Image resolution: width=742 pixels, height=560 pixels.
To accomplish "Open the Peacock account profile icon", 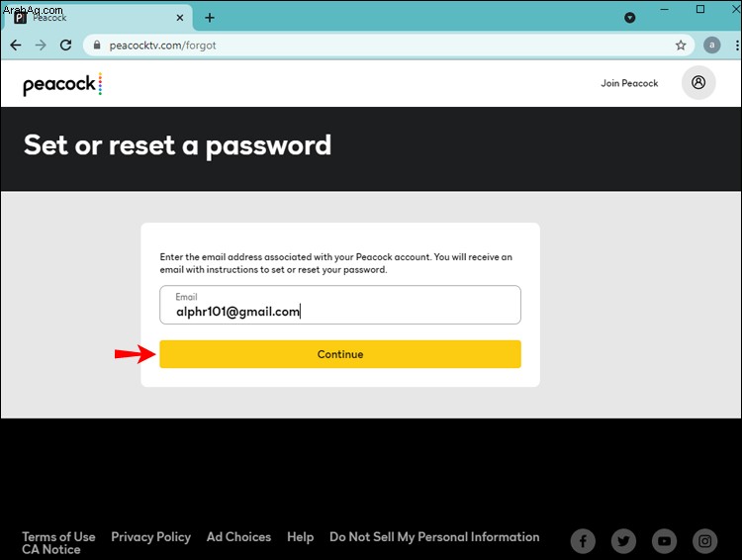I will coord(698,83).
